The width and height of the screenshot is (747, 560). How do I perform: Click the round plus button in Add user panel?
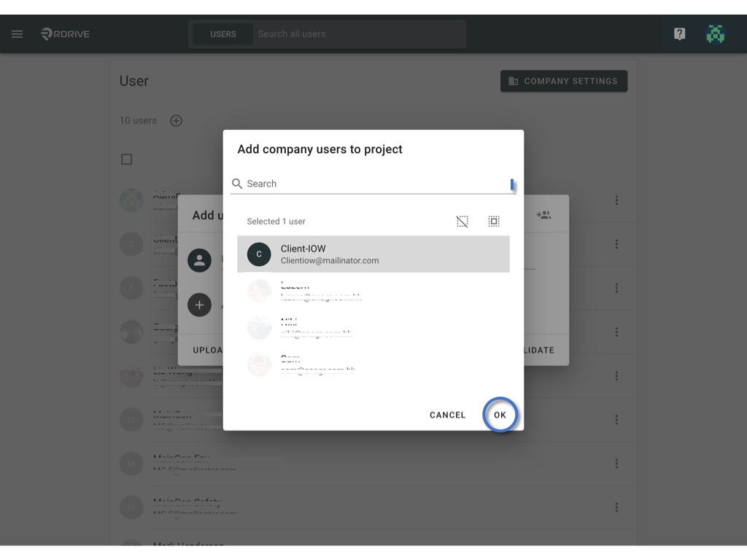pos(199,305)
